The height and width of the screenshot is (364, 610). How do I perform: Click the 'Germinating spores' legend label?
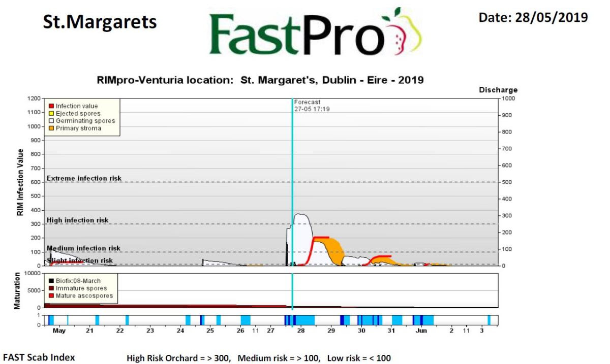[x=85, y=121]
